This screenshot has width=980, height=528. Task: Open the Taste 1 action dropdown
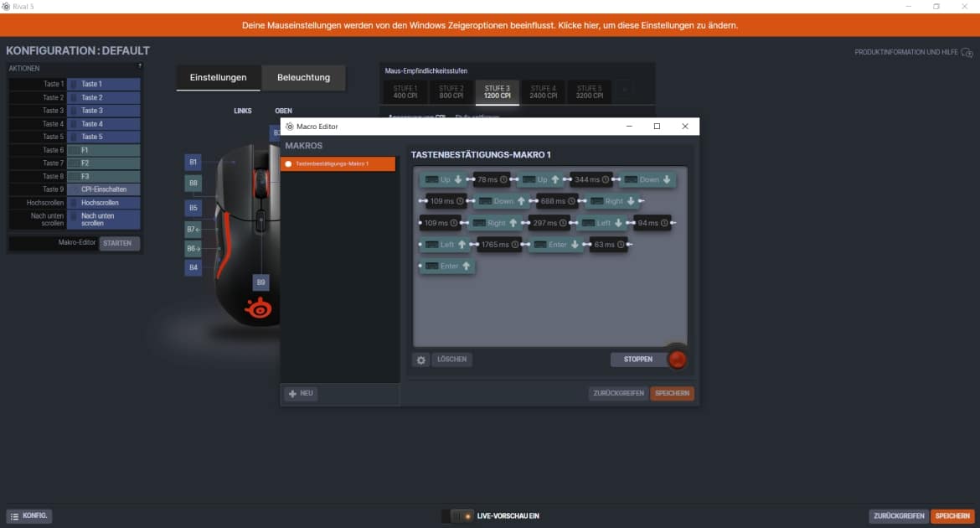[104, 85]
